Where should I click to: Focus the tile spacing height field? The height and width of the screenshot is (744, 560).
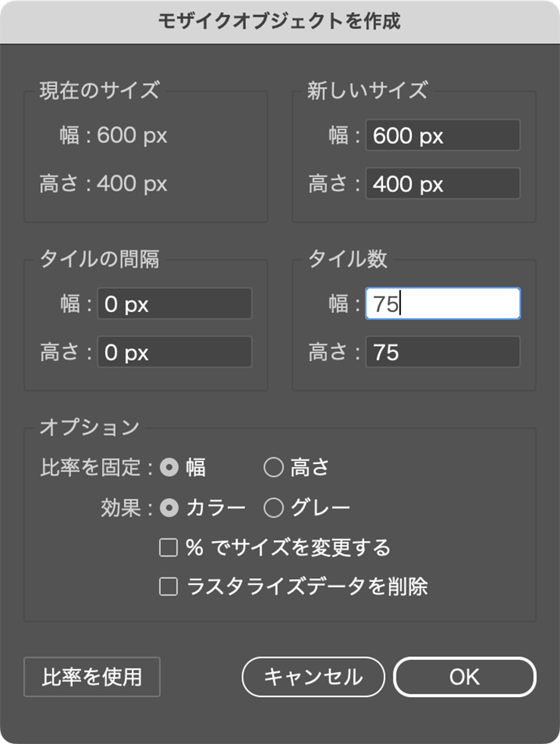(x=174, y=352)
